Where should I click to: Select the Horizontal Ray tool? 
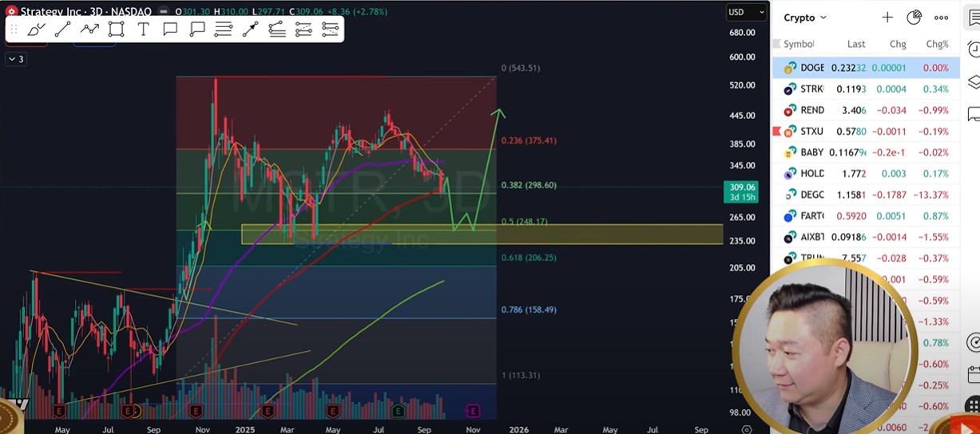click(x=224, y=30)
